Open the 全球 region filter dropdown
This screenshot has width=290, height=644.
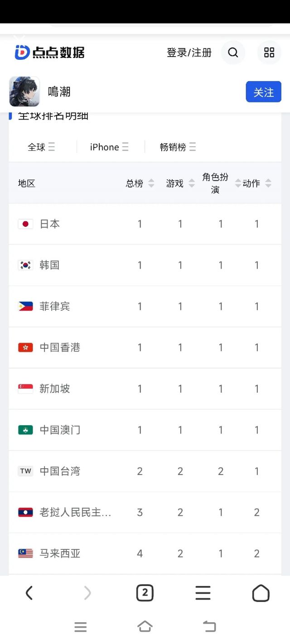coord(41,147)
